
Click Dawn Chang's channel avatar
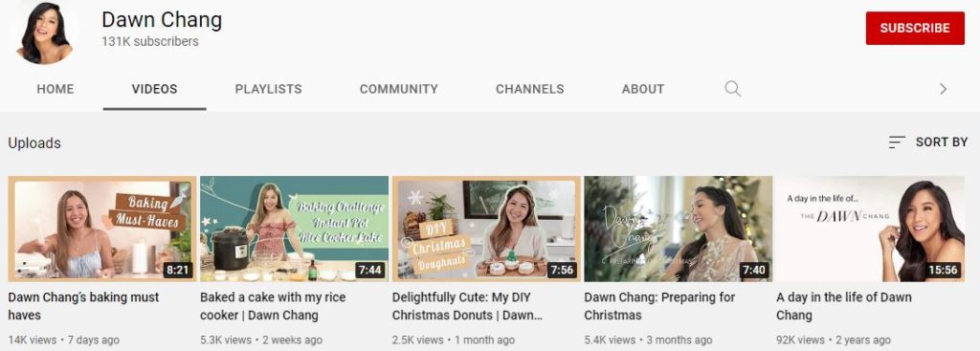(44, 33)
